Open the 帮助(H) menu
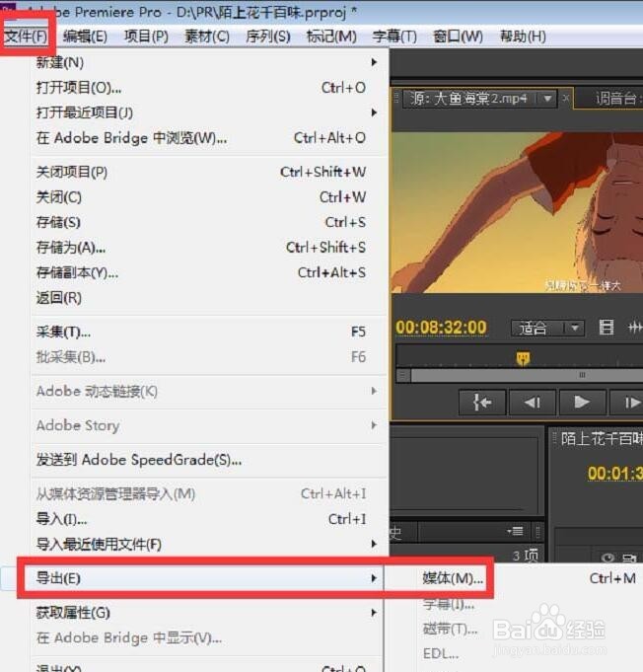The image size is (643, 672). [x=523, y=36]
